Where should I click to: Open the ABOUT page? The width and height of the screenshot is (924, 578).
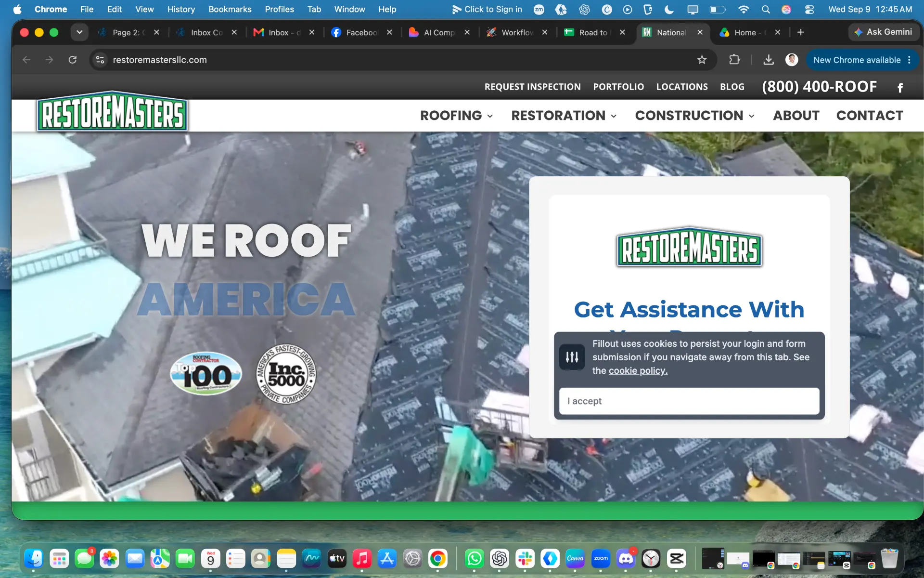point(796,116)
